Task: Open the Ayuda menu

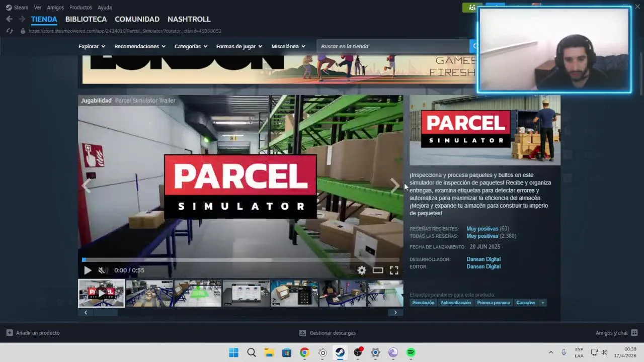Action: pyautogui.click(x=105, y=8)
